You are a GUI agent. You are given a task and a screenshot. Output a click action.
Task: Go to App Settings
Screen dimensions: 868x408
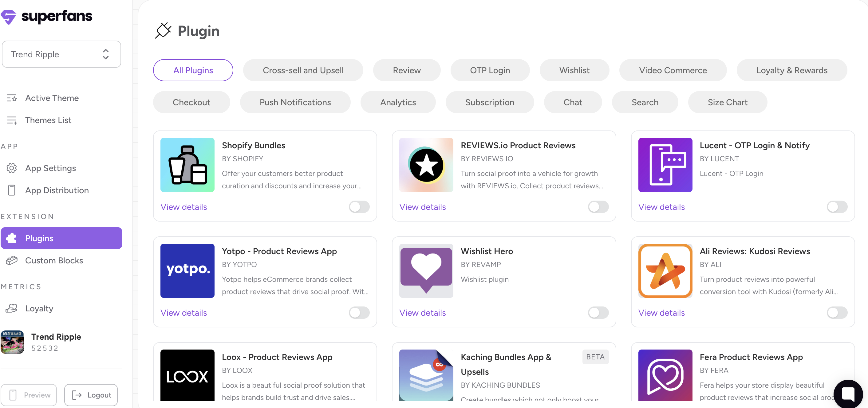pyautogui.click(x=50, y=168)
